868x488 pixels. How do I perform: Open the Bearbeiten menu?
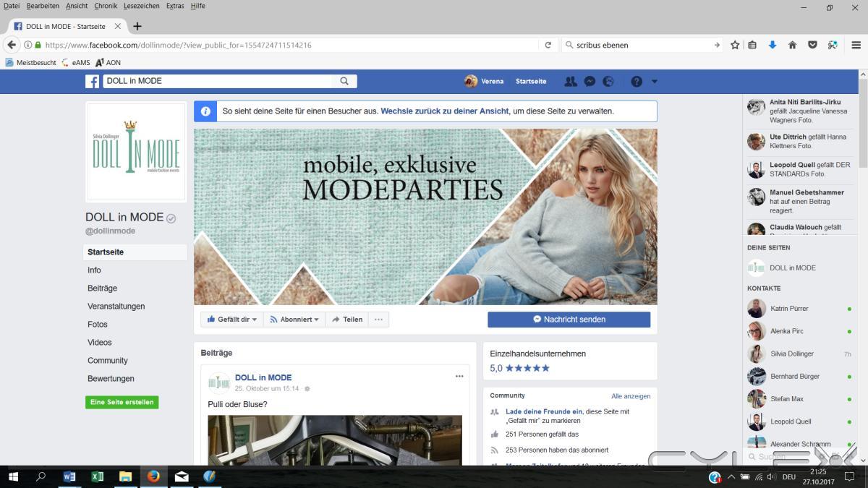[x=43, y=6]
